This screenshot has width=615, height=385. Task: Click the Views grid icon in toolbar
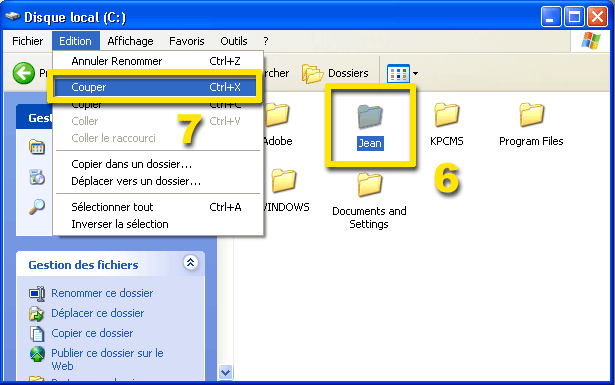pos(398,73)
